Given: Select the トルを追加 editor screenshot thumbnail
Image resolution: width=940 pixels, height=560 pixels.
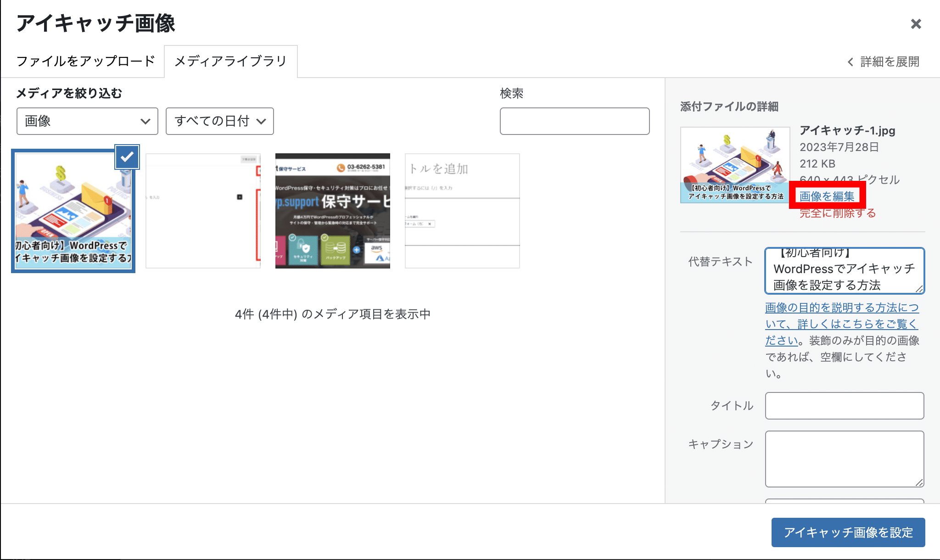Looking at the screenshot, I should click(x=462, y=211).
